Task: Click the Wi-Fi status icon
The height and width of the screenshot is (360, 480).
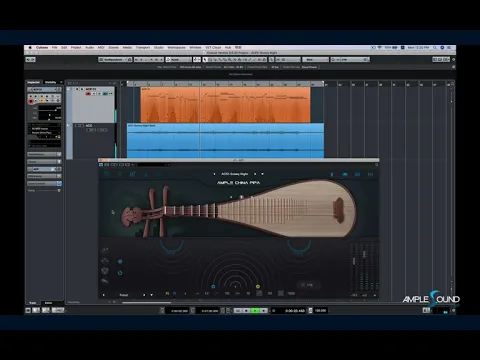Action: 380,48
